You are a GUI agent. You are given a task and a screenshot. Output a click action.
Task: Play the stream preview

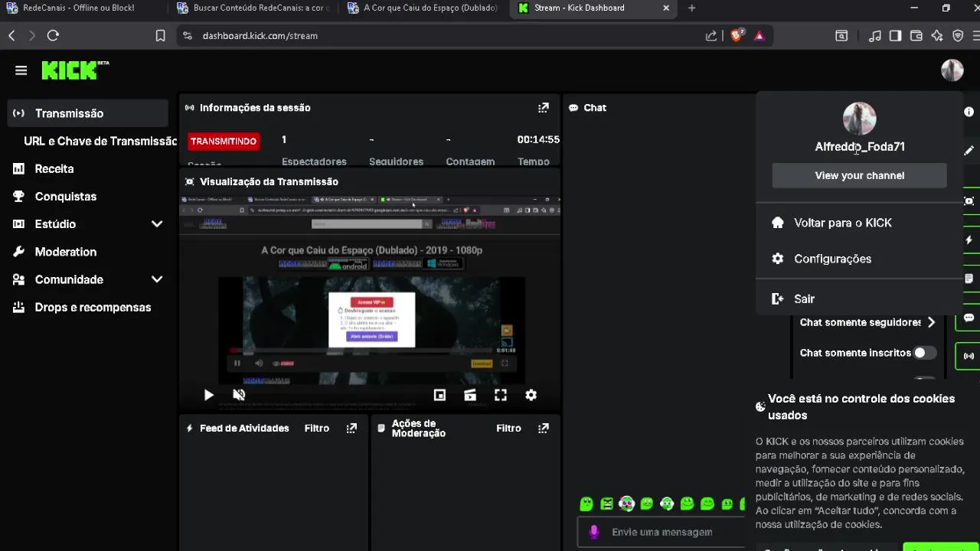pos(208,395)
